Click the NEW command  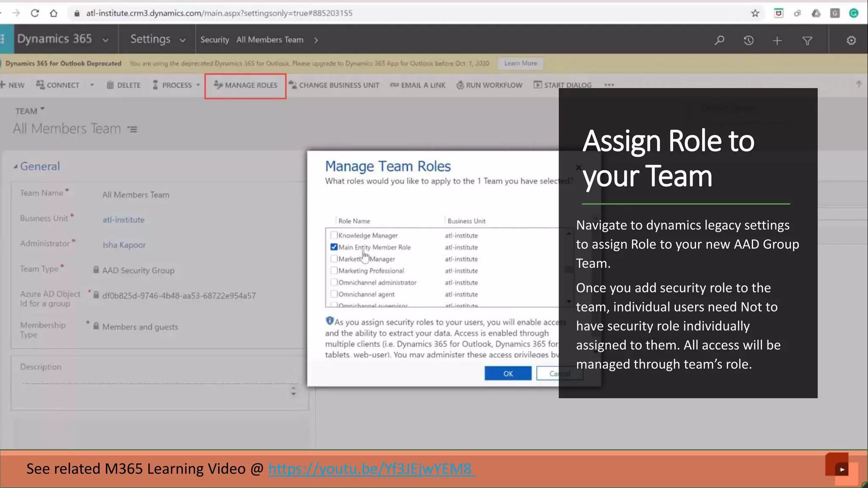pos(13,85)
